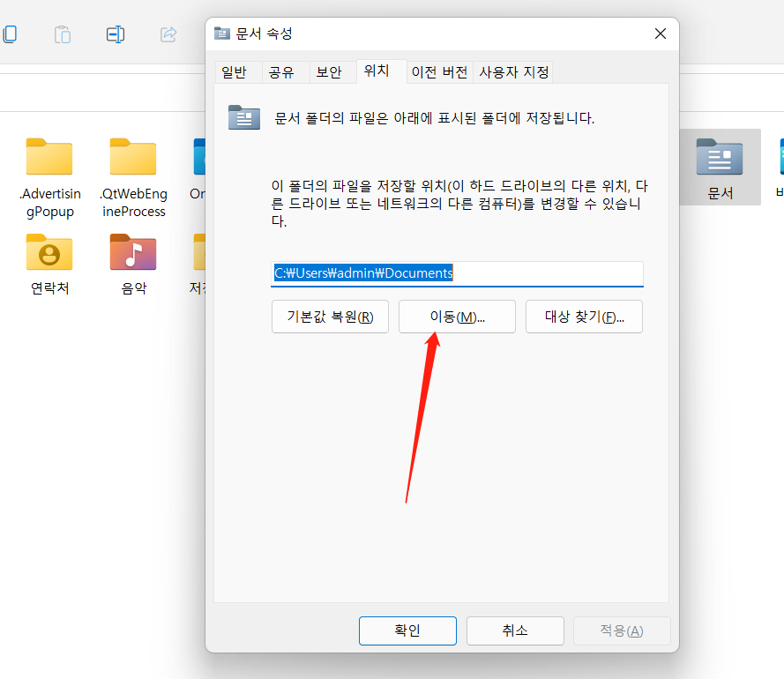Click the 대상 찾기 find target button
This screenshot has height=679, width=784.
click(584, 317)
